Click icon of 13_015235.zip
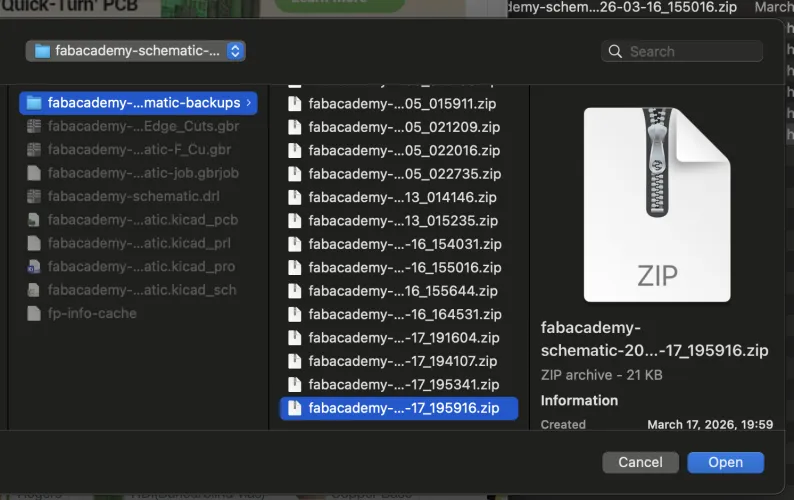This screenshot has height=500, width=794. (x=295, y=221)
